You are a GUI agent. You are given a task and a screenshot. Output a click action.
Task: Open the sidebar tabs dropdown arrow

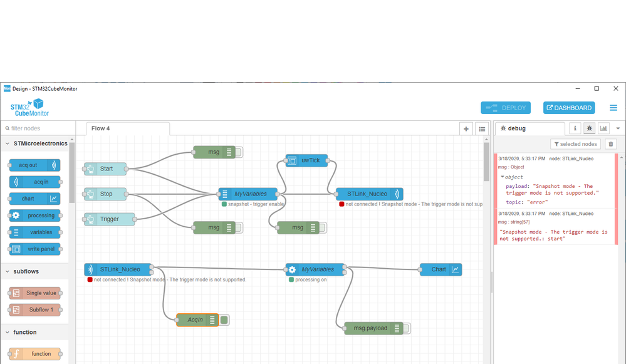tap(618, 128)
